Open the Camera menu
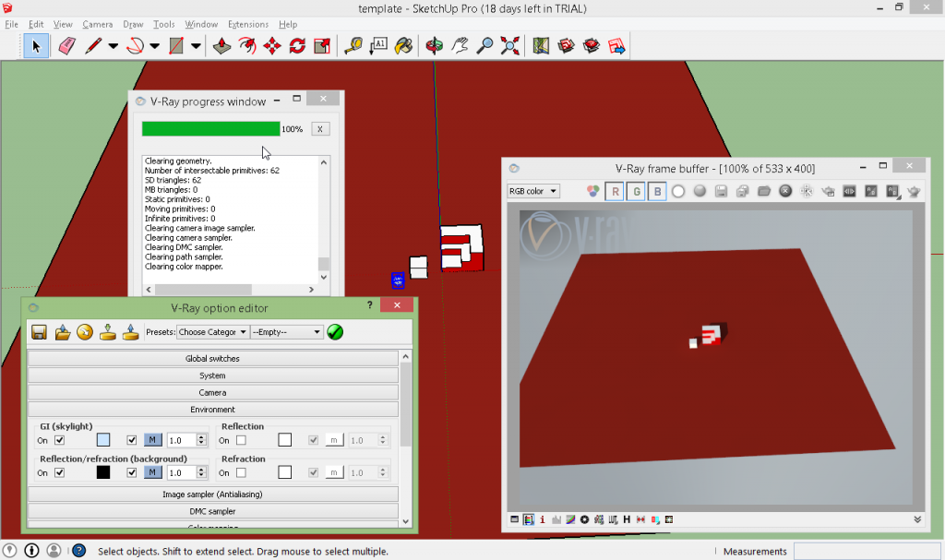The width and height of the screenshot is (945, 560). point(97,24)
